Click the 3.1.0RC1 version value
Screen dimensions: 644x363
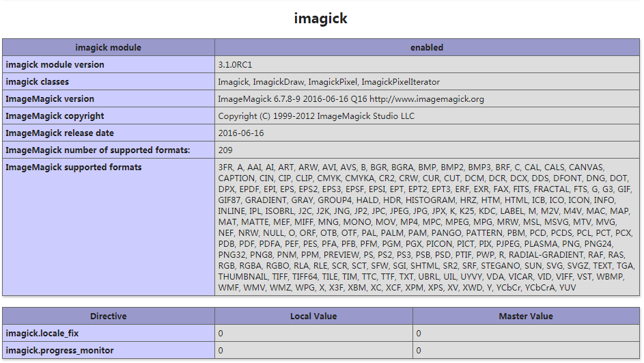pos(235,65)
